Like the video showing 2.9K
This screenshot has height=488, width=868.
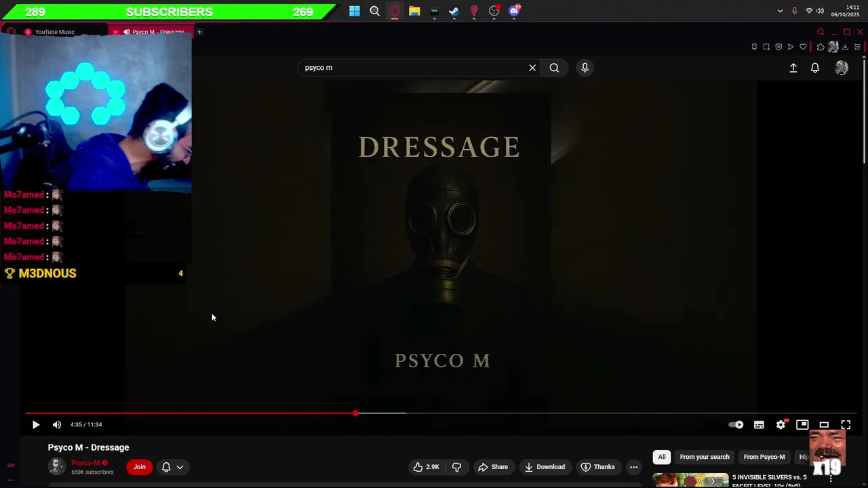[427, 467]
